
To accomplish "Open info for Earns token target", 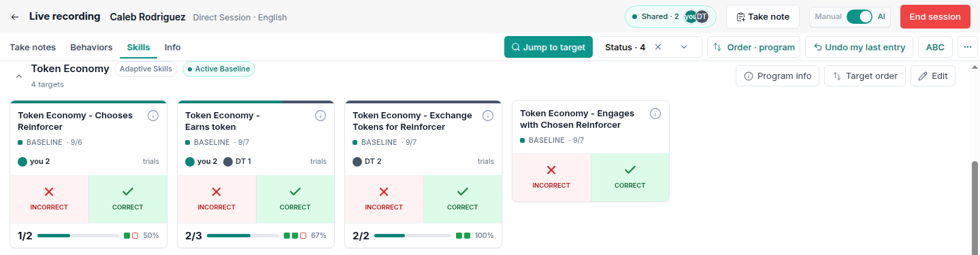I will (321, 116).
